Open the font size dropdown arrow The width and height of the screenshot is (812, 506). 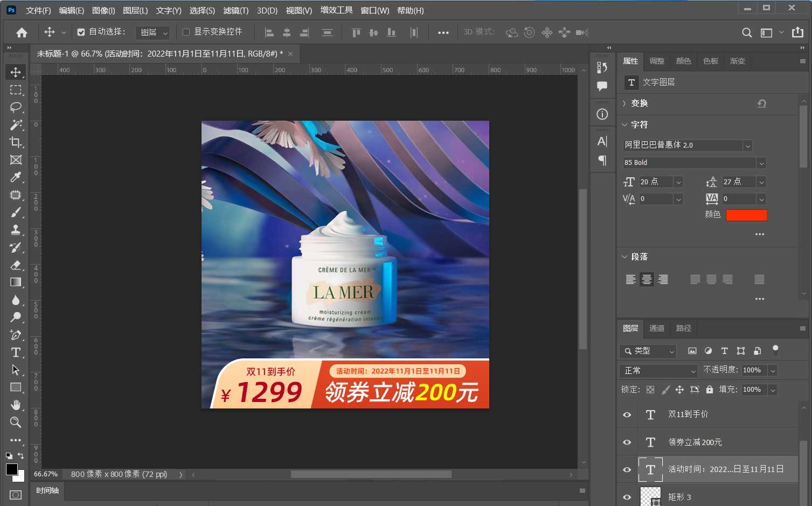pos(678,182)
